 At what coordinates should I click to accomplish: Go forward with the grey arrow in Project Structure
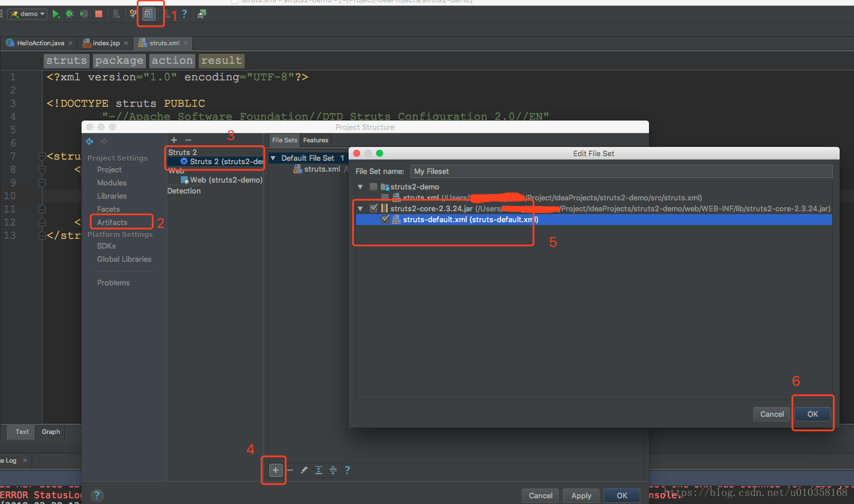coord(104,141)
